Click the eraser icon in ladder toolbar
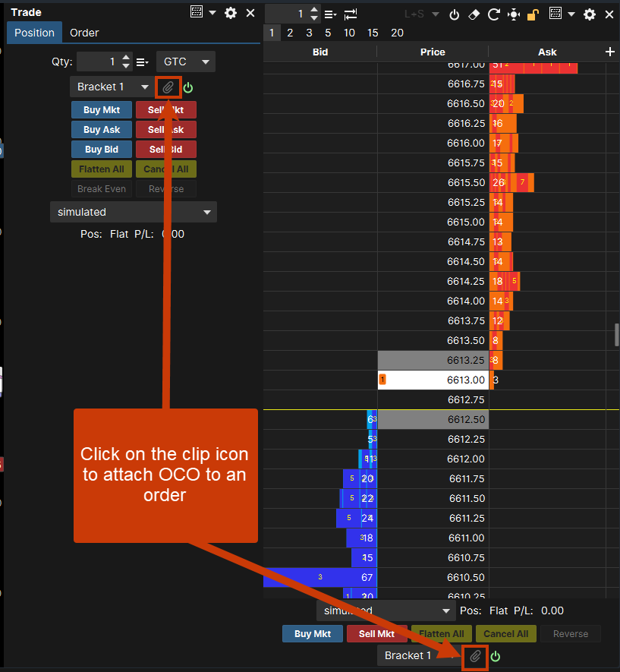The height and width of the screenshot is (672, 620). pos(474,14)
